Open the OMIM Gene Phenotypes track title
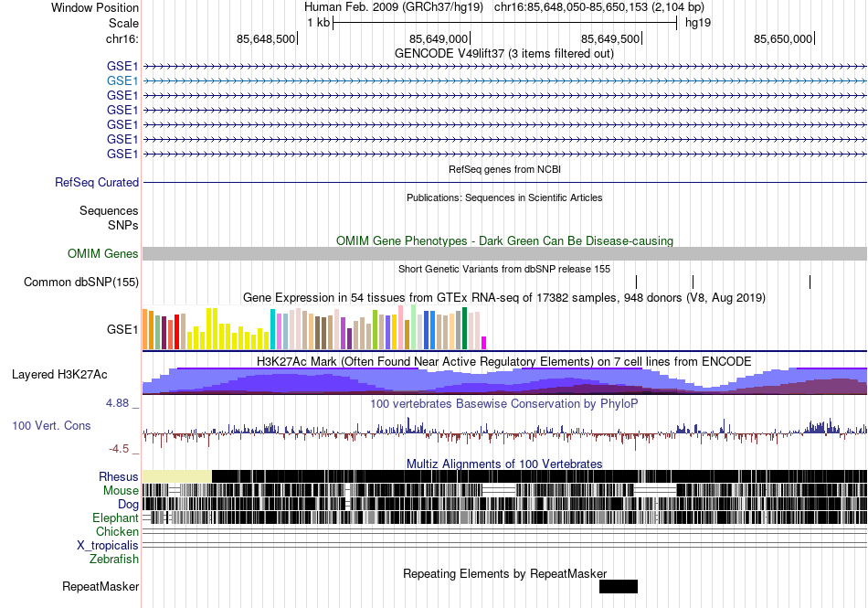This screenshot has width=868, height=608. (x=505, y=240)
